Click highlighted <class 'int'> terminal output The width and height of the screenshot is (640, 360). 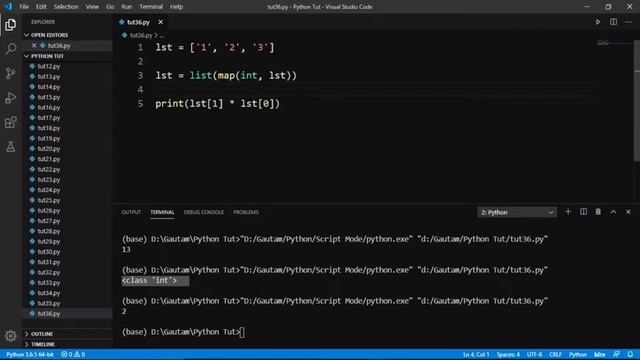point(155,280)
